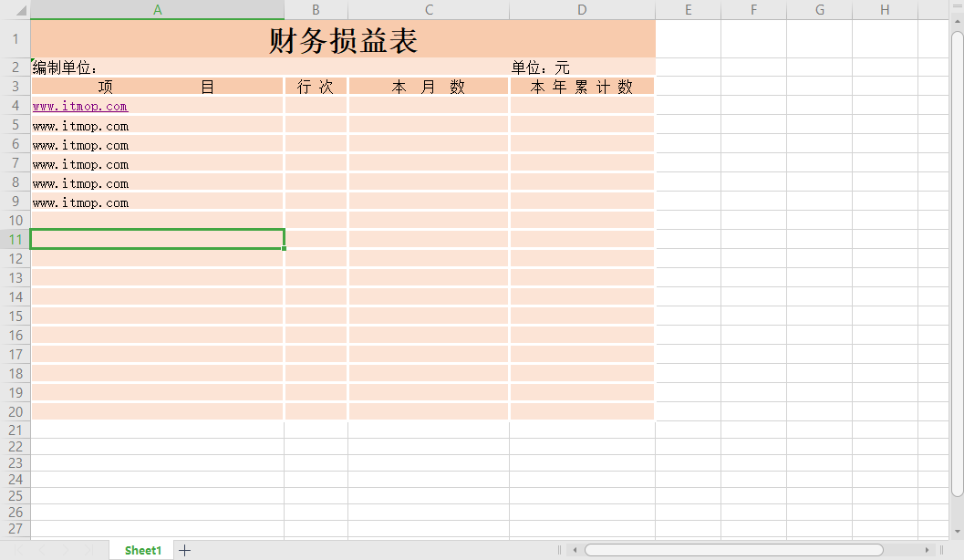Switch to the Sheet1 tab
This screenshot has width=964, height=560.
pyautogui.click(x=141, y=550)
